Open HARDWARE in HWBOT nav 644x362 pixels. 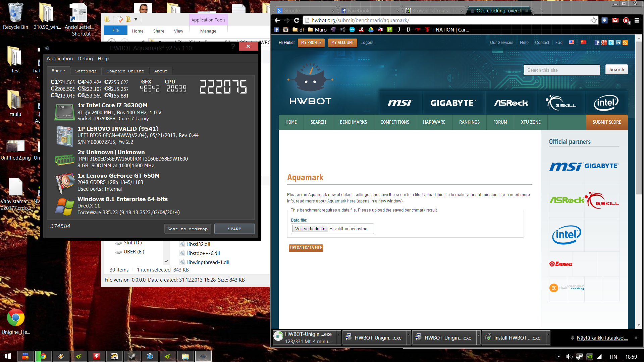tap(434, 122)
